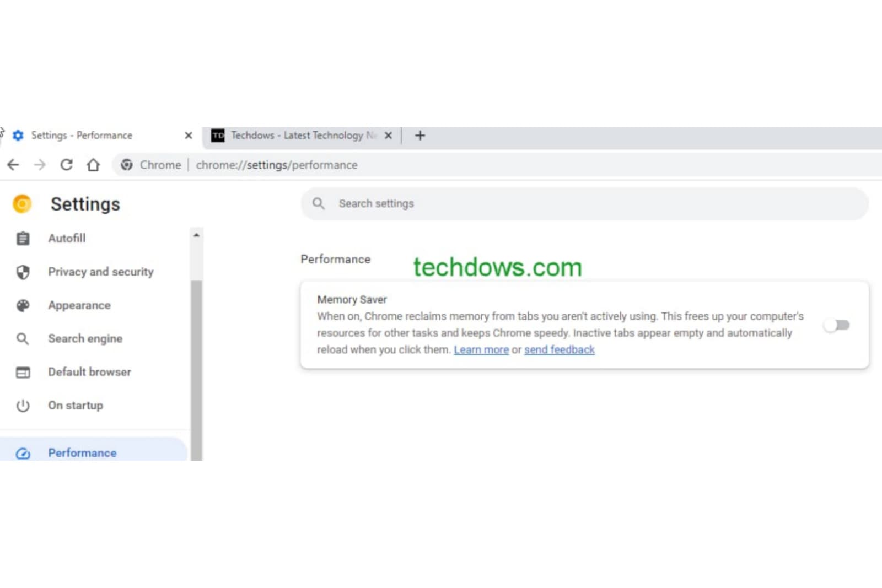Screen dimensions: 882x588
Task: Close the Techdows tab
Action: 388,136
